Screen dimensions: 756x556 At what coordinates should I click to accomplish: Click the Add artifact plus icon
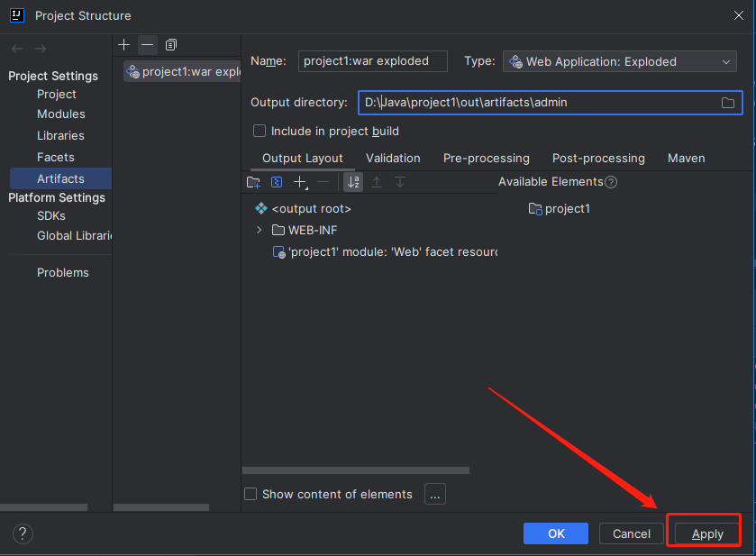[x=124, y=44]
